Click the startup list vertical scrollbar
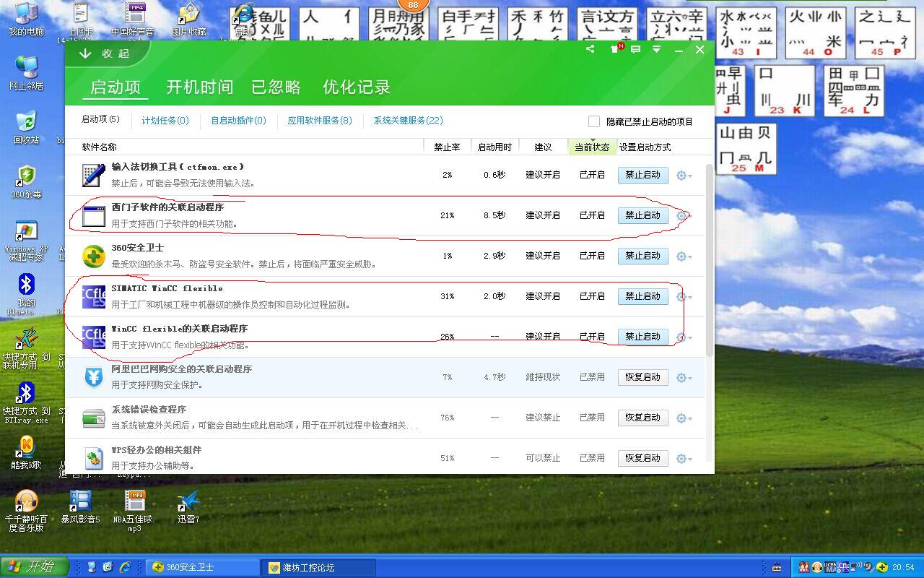Screen dimensions: 924x578 [710, 260]
